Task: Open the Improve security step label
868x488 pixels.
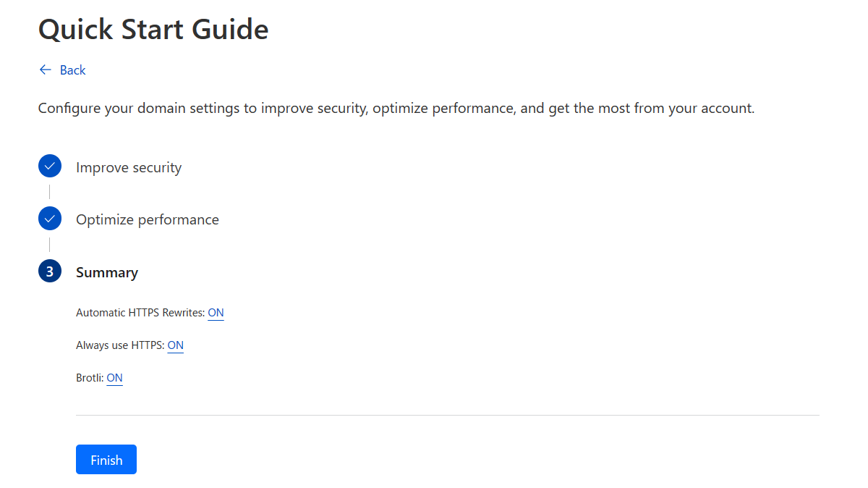Action: pos(129,167)
